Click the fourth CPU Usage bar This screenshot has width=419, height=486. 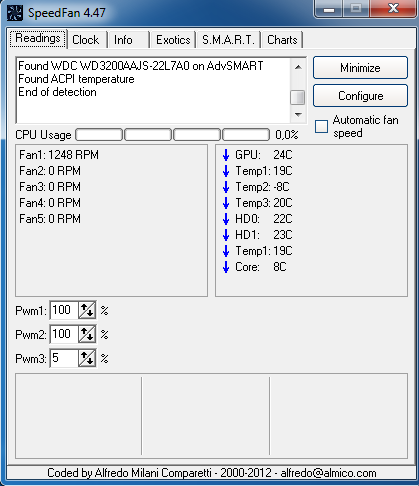click(246, 135)
